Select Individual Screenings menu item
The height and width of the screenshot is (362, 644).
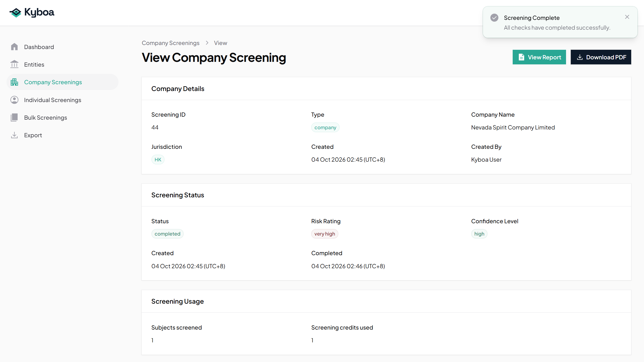point(62,100)
